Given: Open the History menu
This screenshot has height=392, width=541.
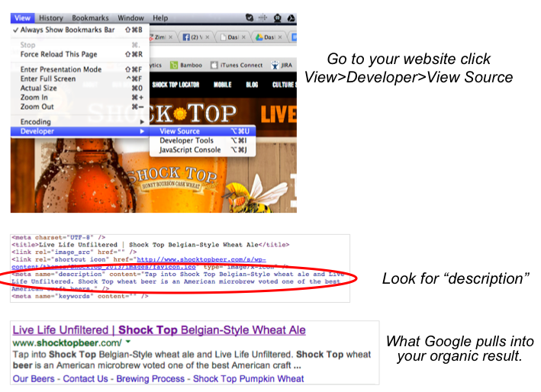Looking at the screenshot, I should pos(50,18).
